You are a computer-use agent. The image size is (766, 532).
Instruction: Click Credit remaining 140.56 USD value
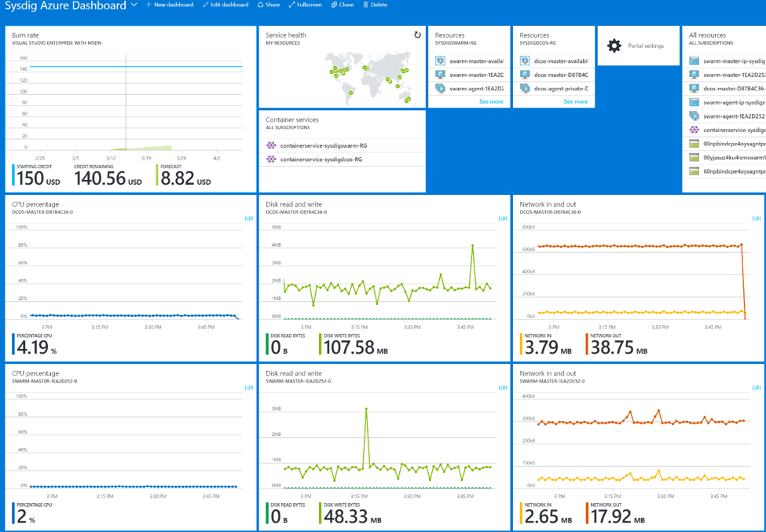click(x=108, y=179)
